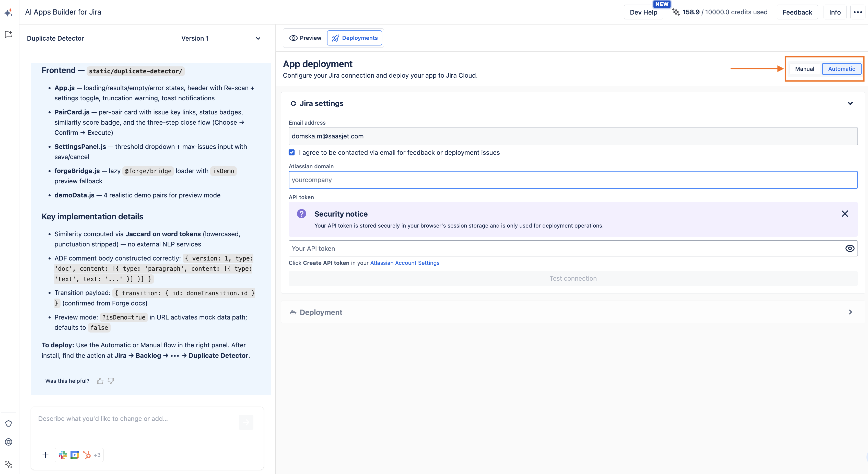This screenshot has width=868, height=474.
Task: Switch to the Preview tab
Action: coord(305,38)
